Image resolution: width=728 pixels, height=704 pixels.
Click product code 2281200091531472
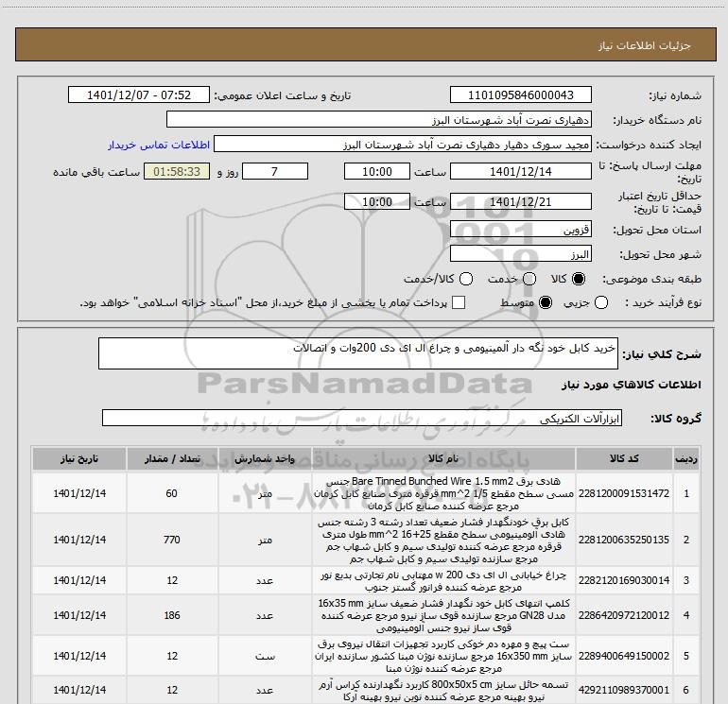tap(624, 493)
